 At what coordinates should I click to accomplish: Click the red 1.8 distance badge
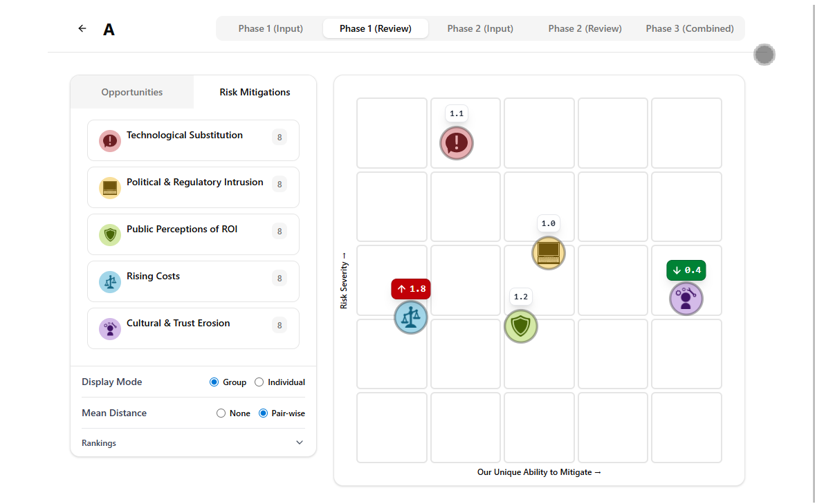411,289
